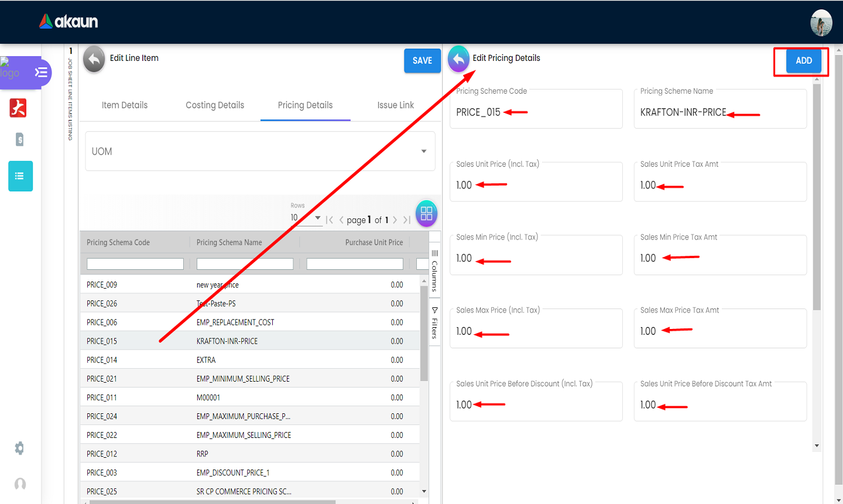The image size is (843, 504).
Task: Open the user profile avatar menu
Action: tap(821, 23)
